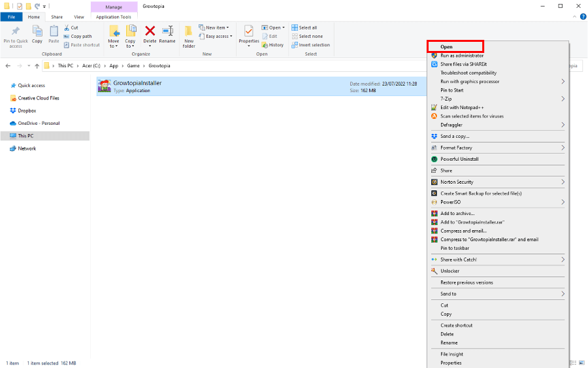The height and width of the screenshot is (368, 588).
Task: Click Copy path in ribbon
Action: pos(78,37)
